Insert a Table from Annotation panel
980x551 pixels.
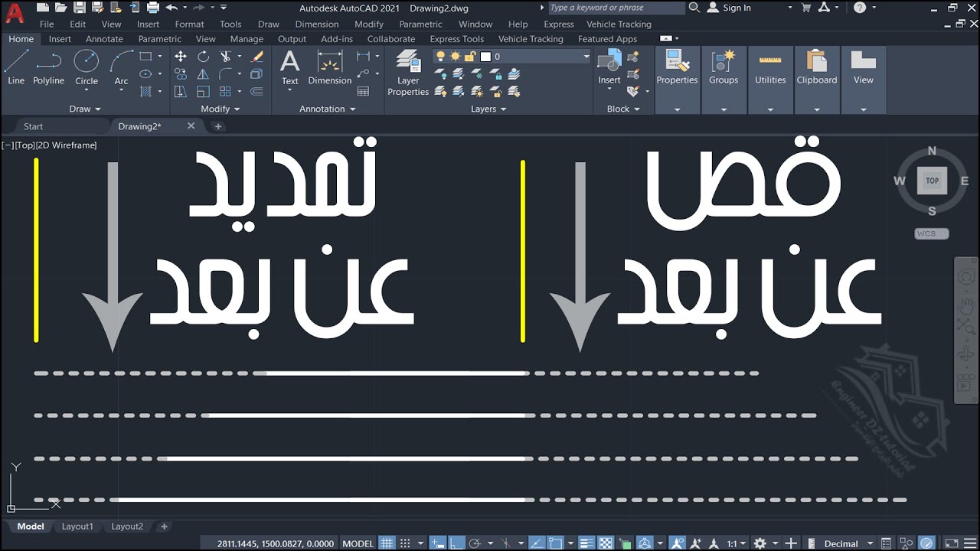pos(364,92)
